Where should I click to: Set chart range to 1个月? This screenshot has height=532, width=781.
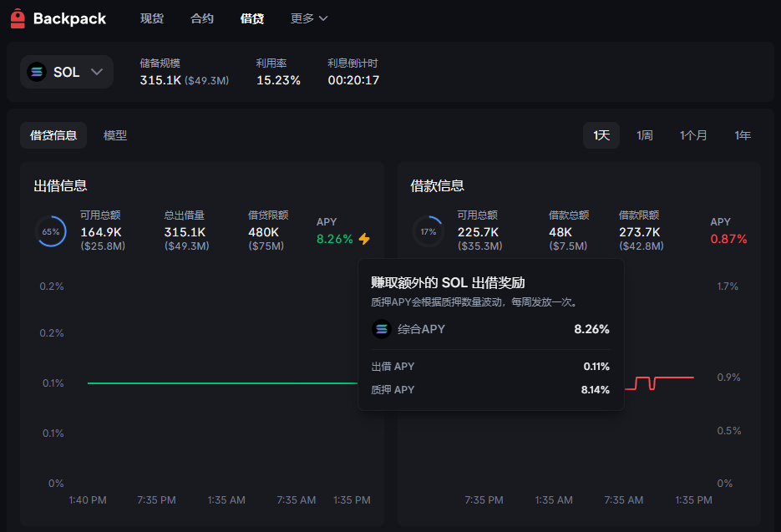(693, 135)
